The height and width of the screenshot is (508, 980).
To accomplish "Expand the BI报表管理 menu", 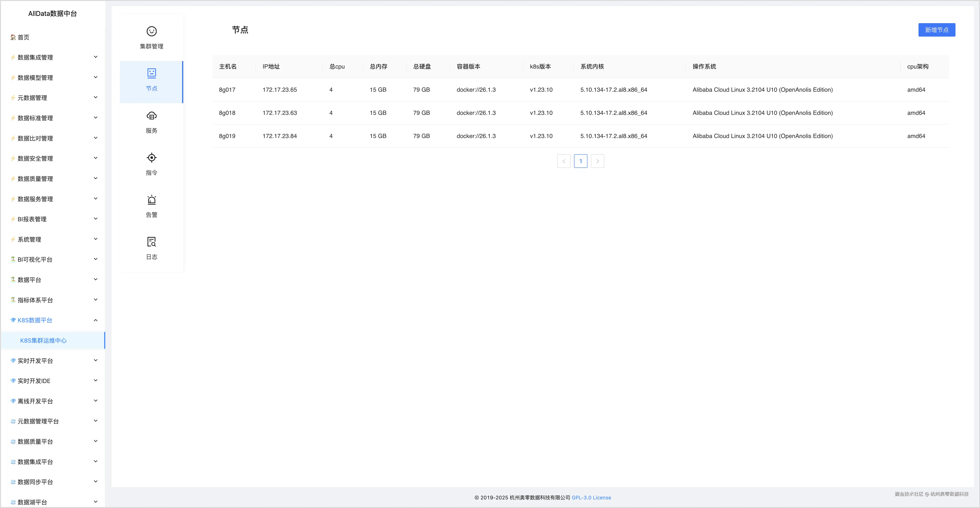I will (32, 219).
